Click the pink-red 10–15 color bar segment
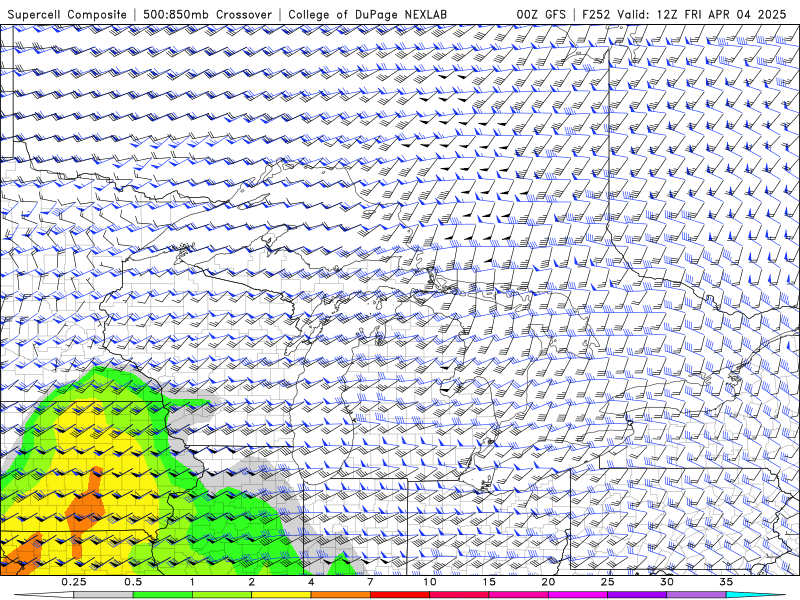This screenshot has width=800, height=600. [459, 595]
